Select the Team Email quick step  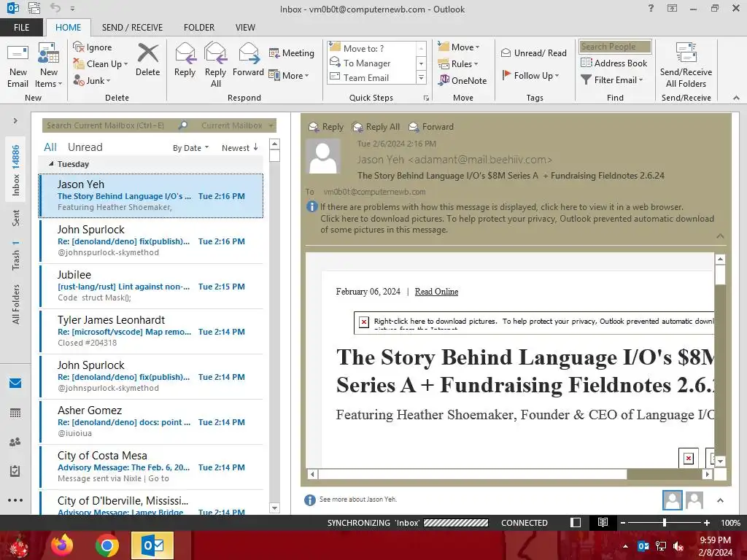tap(371, 77)
